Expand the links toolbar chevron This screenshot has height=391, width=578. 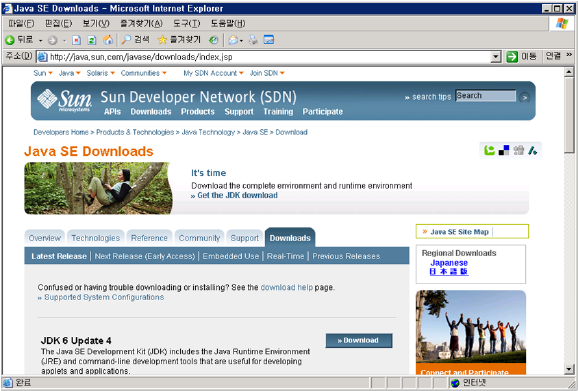(569, 55)
